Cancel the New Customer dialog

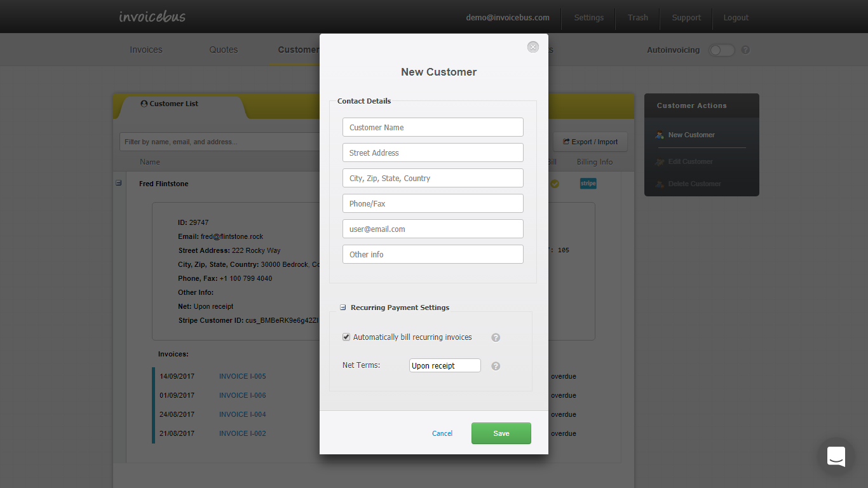(442, 433)
